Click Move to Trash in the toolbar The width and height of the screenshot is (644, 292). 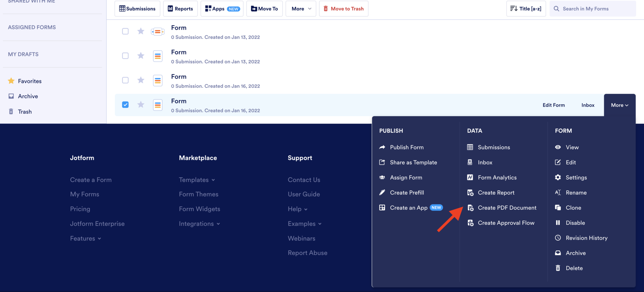pyautogui.click(x=343, y=8)
